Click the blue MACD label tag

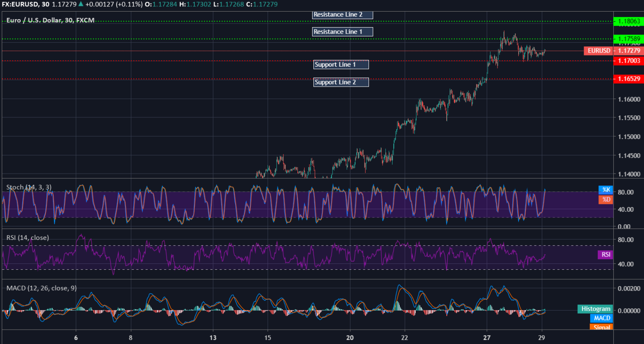pyautogui.click(x=602, y=318)
